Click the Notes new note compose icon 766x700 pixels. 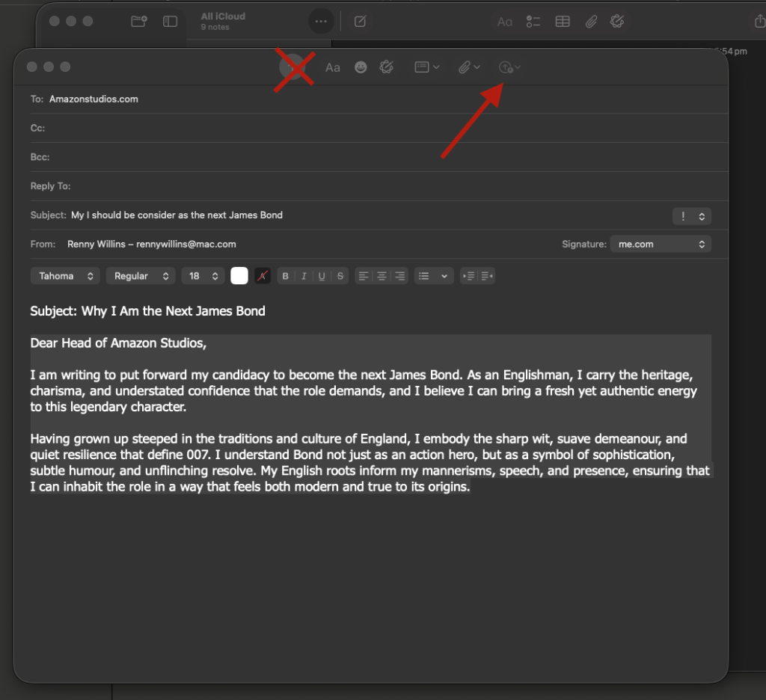pyautogui.click(x=360, y=22)
